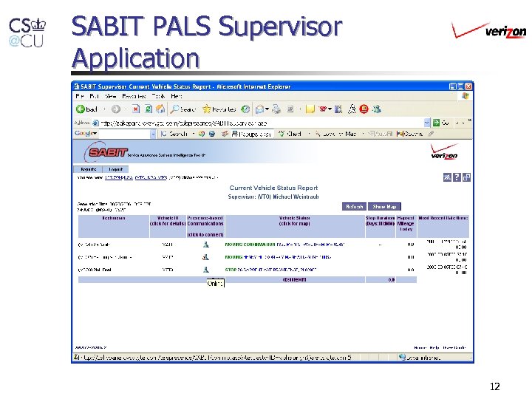
Task: Click presence icon in second technician row
Action: (x=205, y=257)
